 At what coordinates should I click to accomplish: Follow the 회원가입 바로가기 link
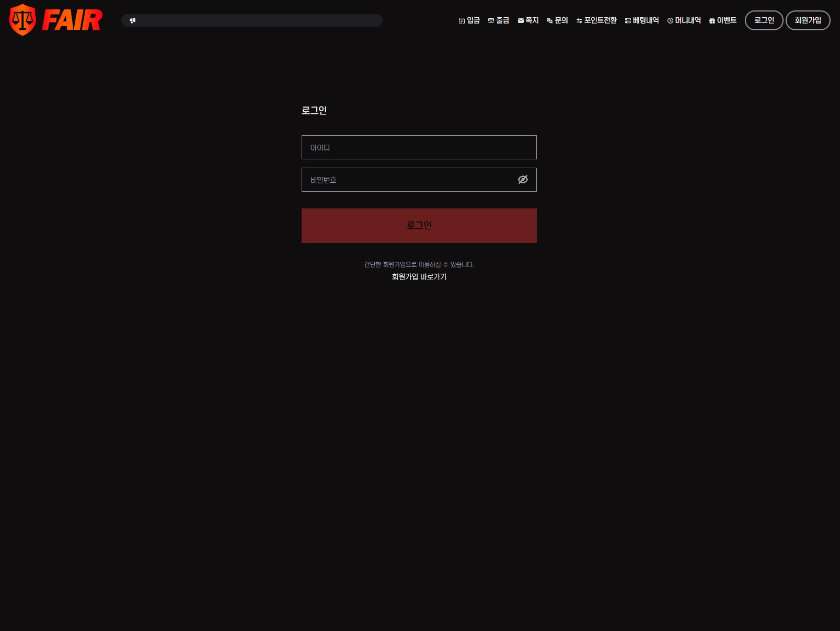(419, 277)
